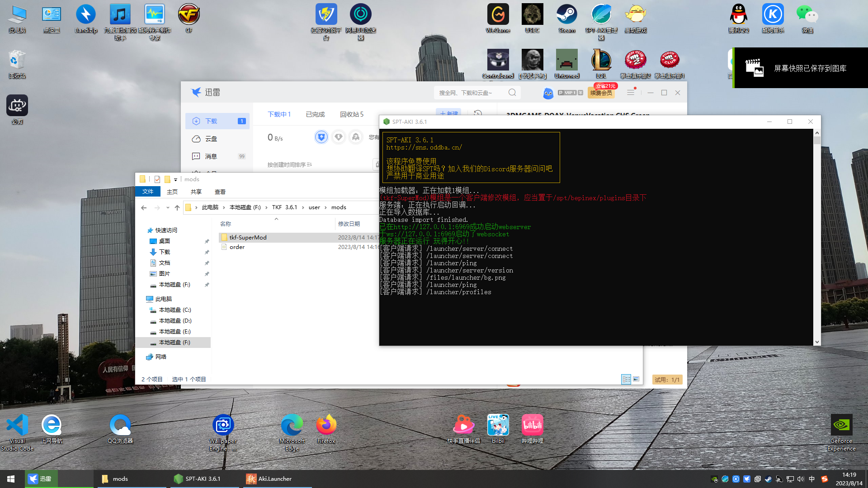Go up one folder level in Explorer

[177, 207]
